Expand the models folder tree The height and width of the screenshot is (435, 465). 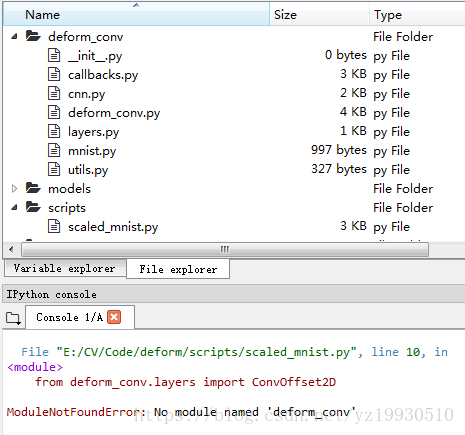tap(14, 189)
